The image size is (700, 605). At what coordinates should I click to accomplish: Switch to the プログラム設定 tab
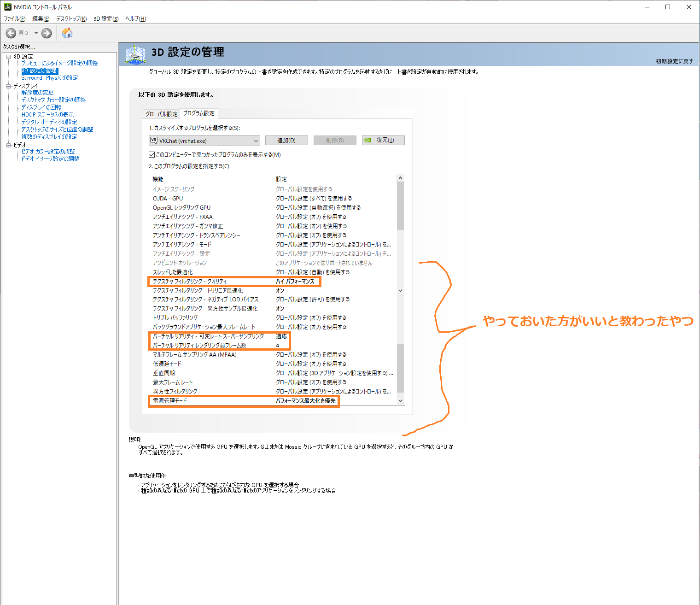(199, 113)
